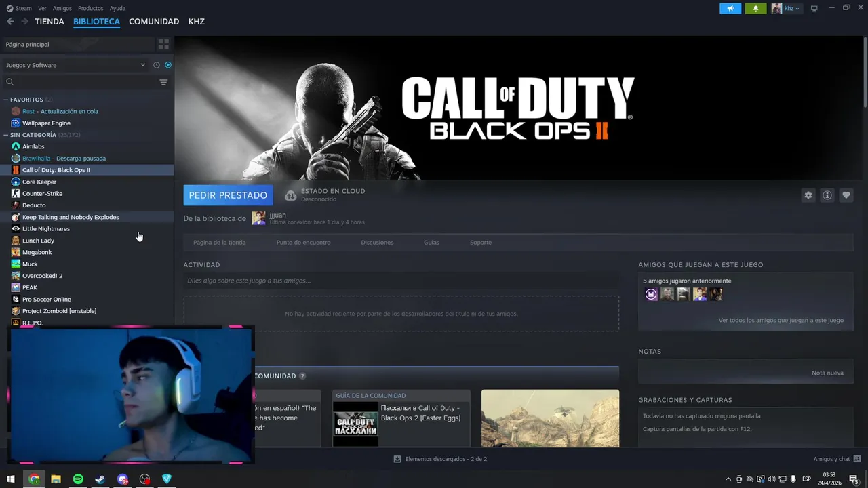Open the Guías link
This screenshot has height=488, width=868.
(431, 242)
